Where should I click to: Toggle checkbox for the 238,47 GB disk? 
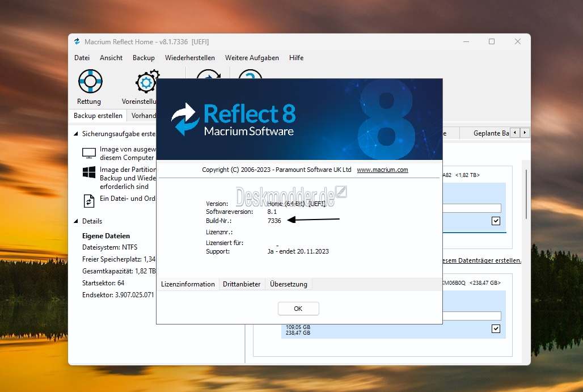point(496,329)
